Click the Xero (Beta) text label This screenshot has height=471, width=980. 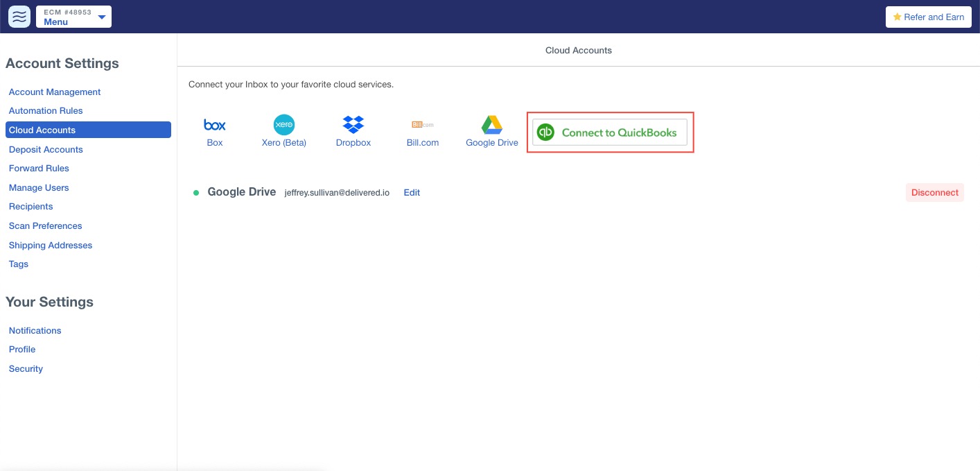point(284,142)
